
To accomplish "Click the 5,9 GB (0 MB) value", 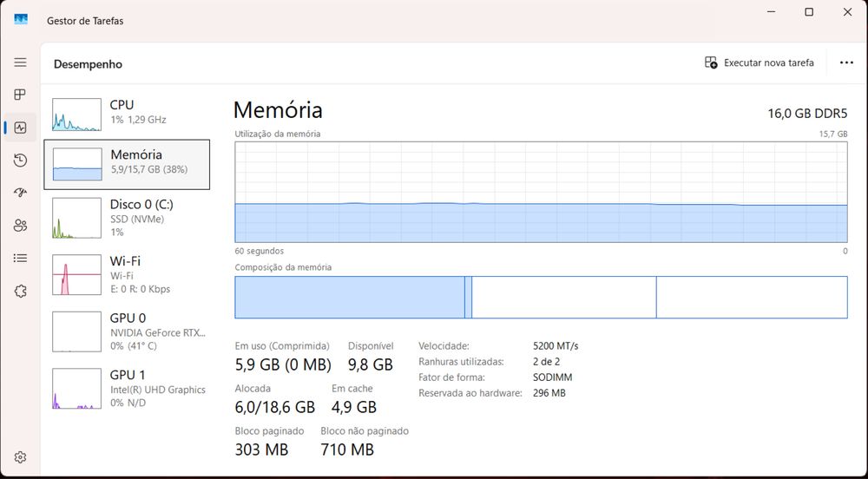I will 283,364.
